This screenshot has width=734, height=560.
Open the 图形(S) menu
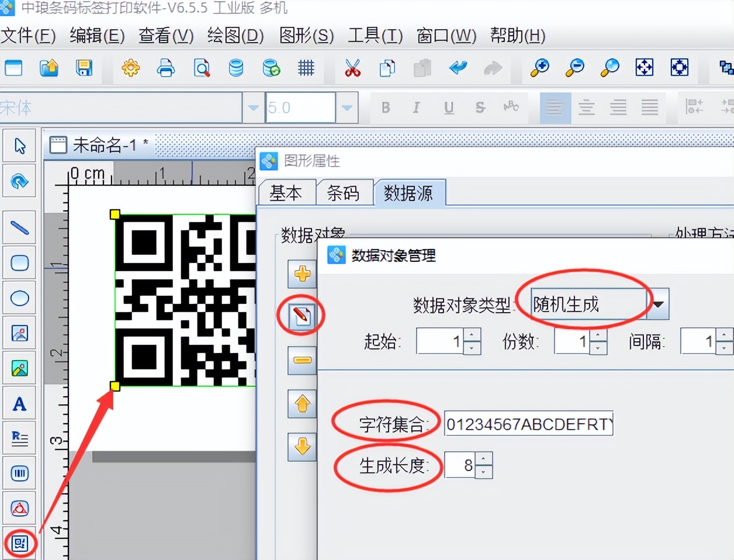[x=306, y=36]
